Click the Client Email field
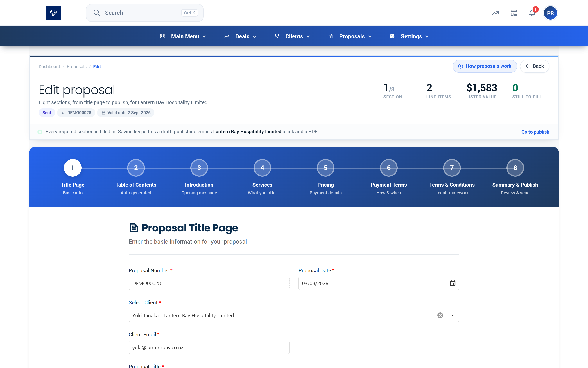The width and height of the screenshot is (588, 368). [209, 347]
